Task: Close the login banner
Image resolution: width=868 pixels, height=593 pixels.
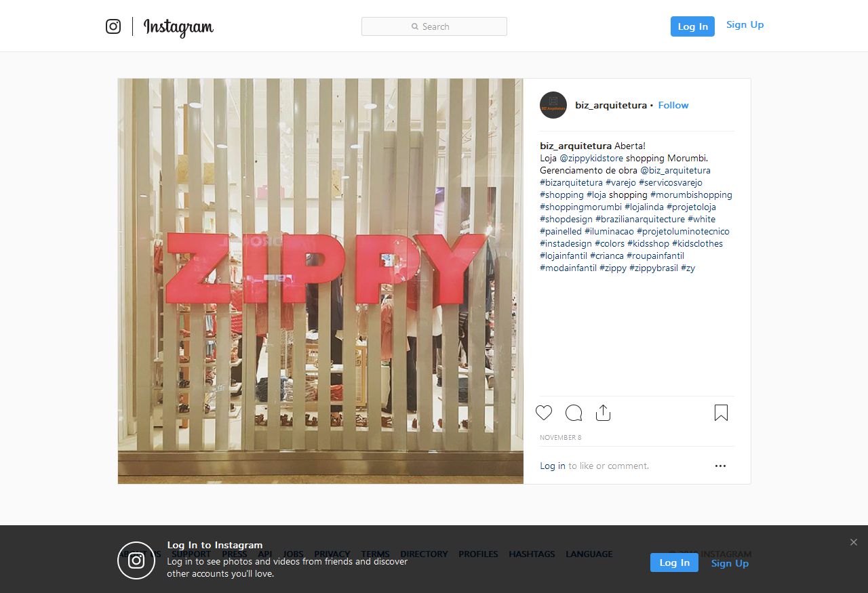Action: (x=854, y=542)
